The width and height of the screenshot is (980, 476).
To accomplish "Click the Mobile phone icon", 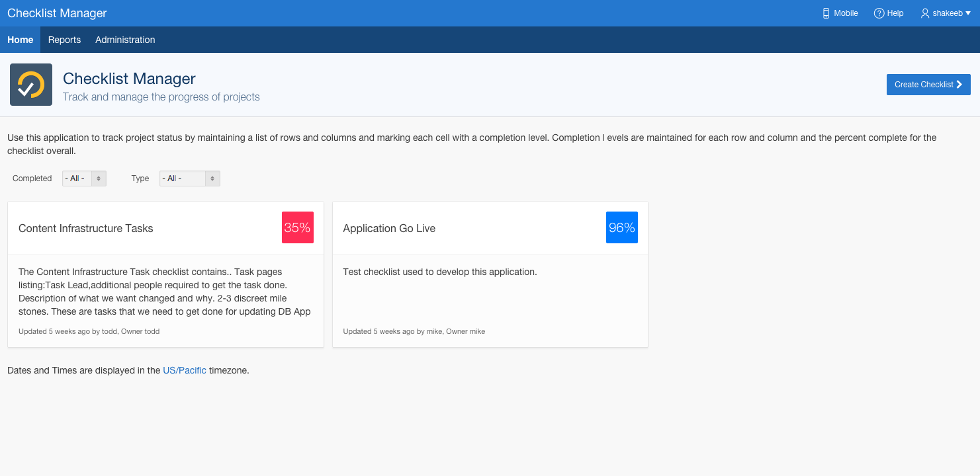I will click(x=826, y=13).
